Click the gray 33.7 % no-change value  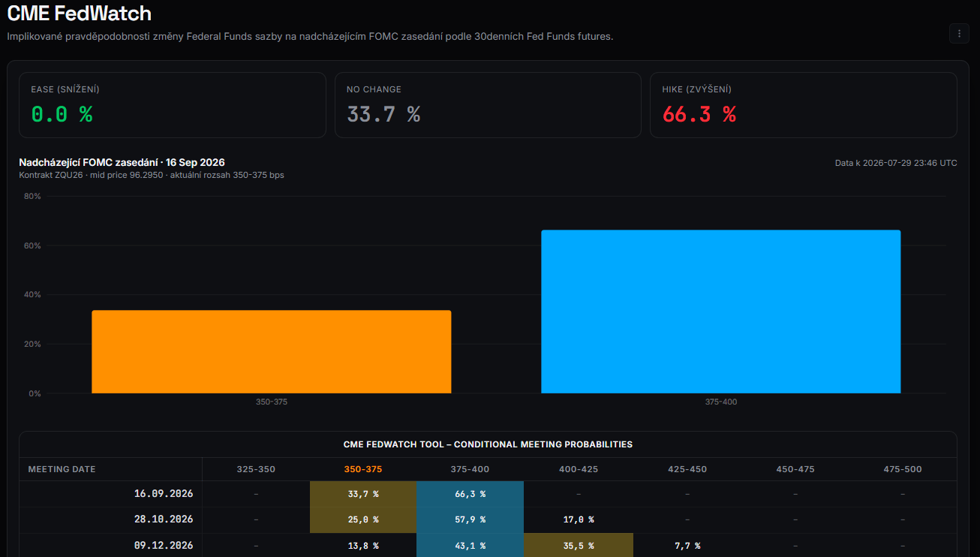click(x=383, y=114)
